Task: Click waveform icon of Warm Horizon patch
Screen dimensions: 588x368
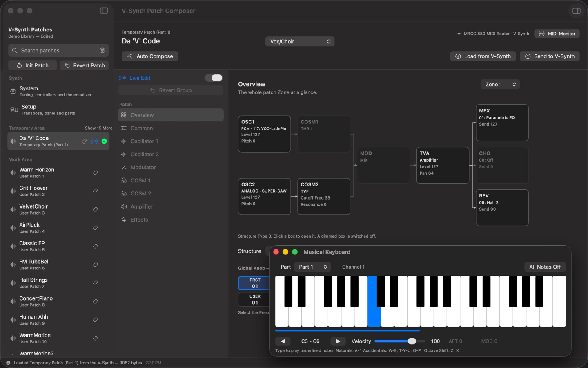Action: coord(13,173)
